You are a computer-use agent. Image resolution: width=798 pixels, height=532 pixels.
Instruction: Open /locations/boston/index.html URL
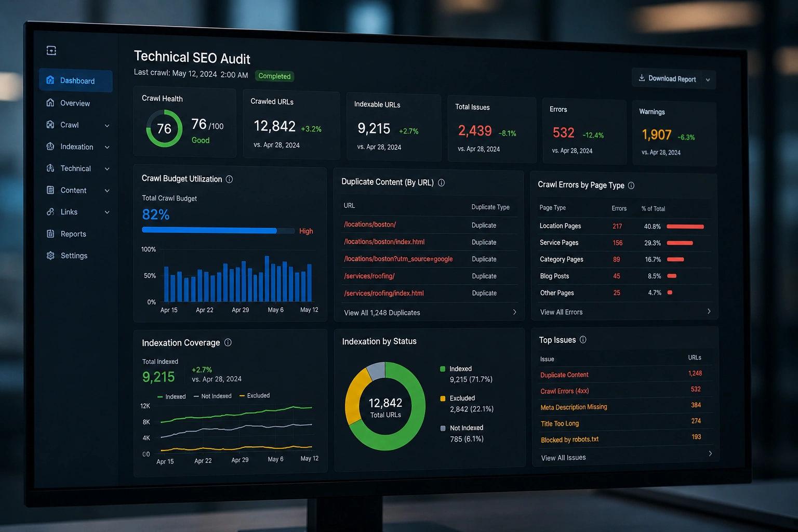384,242
